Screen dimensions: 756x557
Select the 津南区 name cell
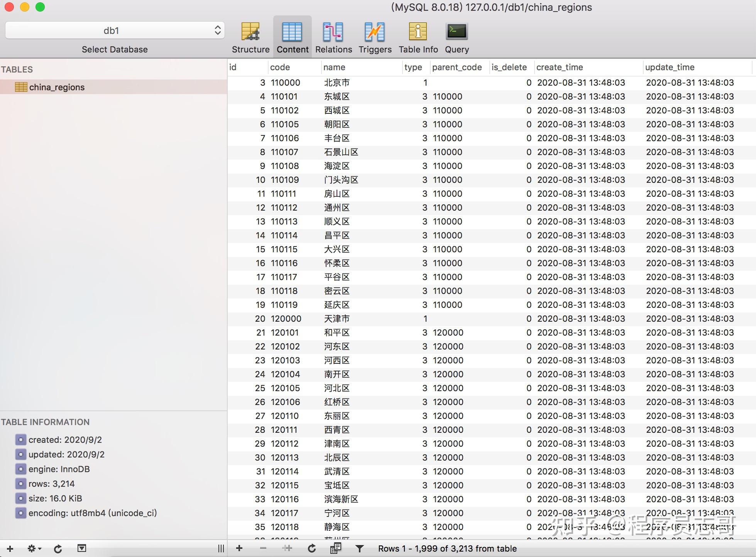(x=337, y=444)
